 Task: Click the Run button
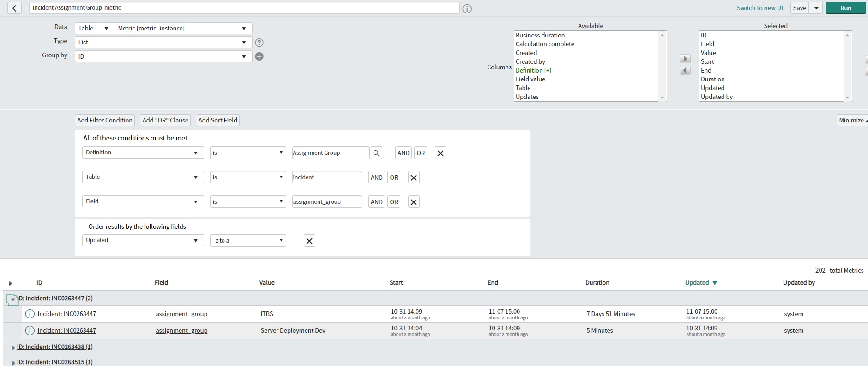pyautogui.click(x=845, y=8)
